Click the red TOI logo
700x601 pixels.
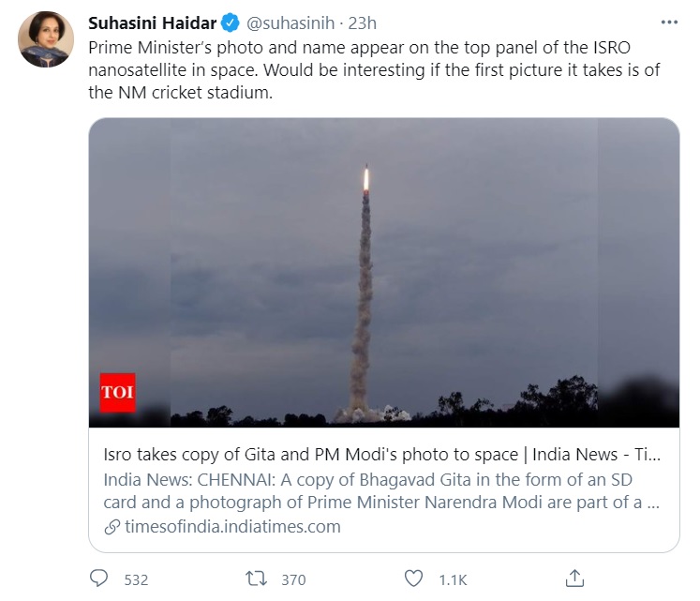[117, 392]
